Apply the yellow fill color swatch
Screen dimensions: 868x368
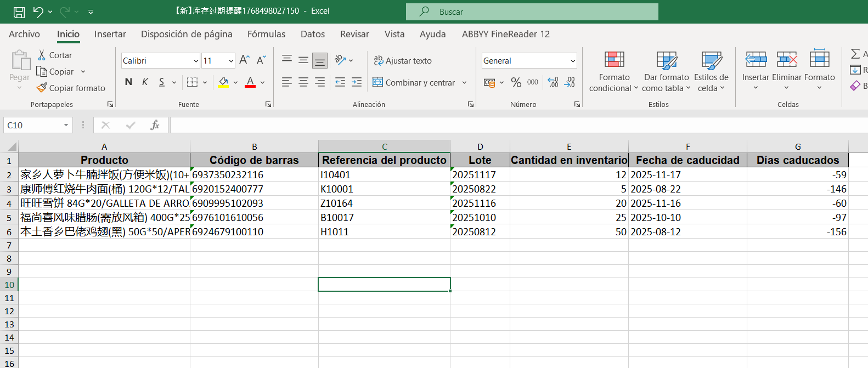click(x=223, y=82)
